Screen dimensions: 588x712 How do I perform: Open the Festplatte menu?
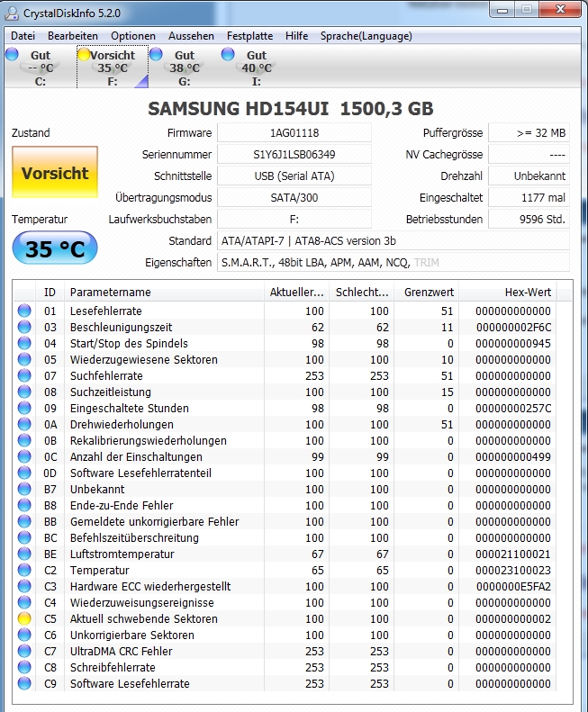click(250, 36)
